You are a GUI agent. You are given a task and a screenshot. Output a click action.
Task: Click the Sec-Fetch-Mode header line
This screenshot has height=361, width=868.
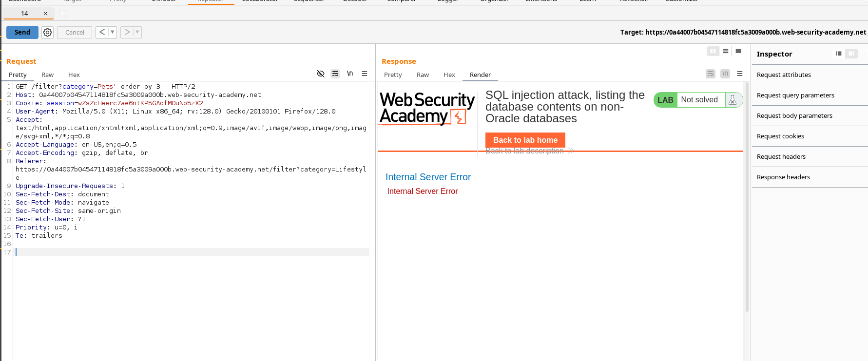[62, 202]
